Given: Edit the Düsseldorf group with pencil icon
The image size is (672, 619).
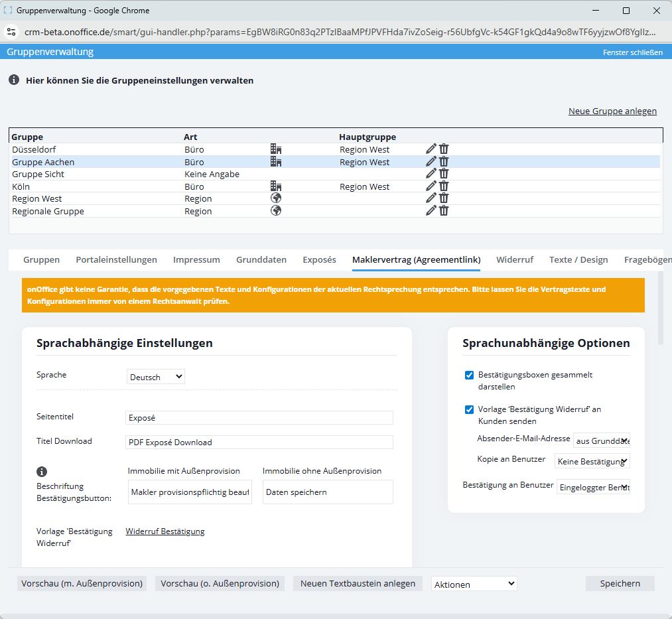Looking at the screenshot, I should (431, 149).
